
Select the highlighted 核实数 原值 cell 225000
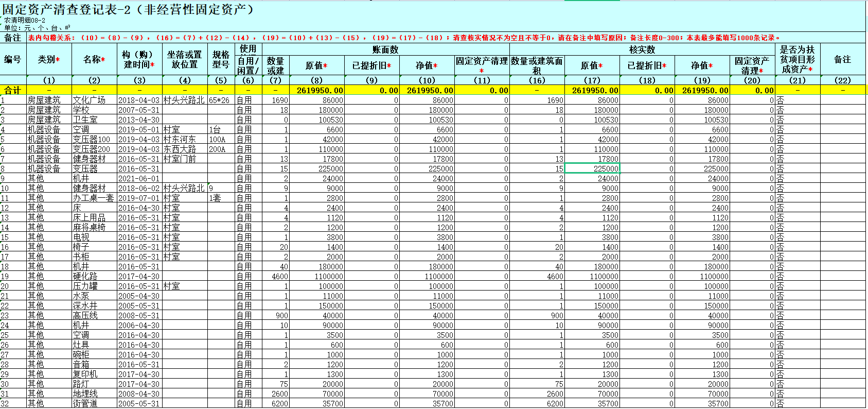[592, 168]
